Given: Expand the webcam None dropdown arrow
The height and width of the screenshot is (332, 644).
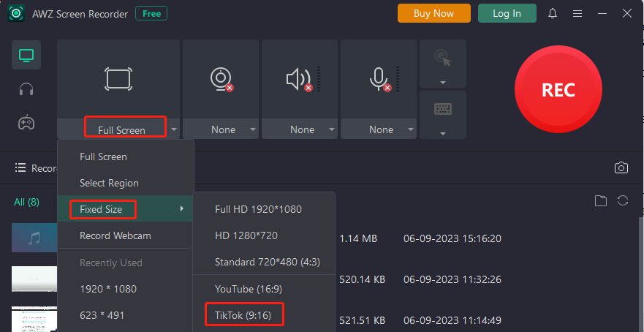Looking at the screenshot, I should tap(253, 129).
